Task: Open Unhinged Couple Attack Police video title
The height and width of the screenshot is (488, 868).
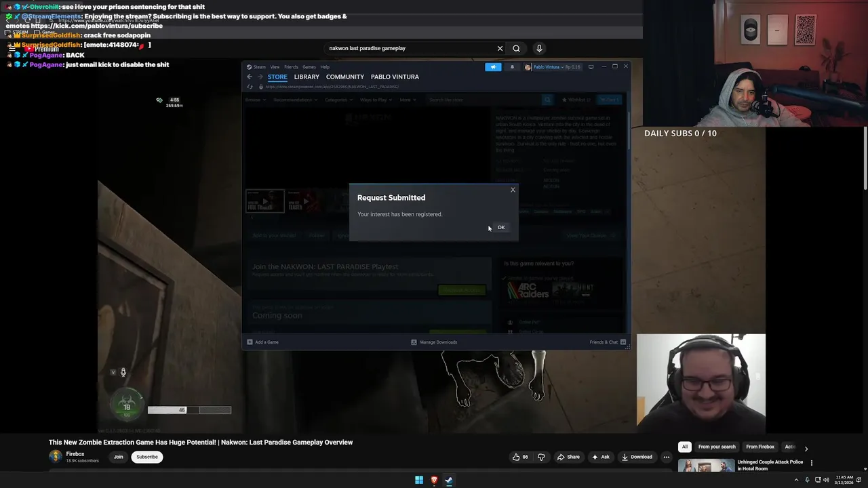Action: tap(770, 465)
